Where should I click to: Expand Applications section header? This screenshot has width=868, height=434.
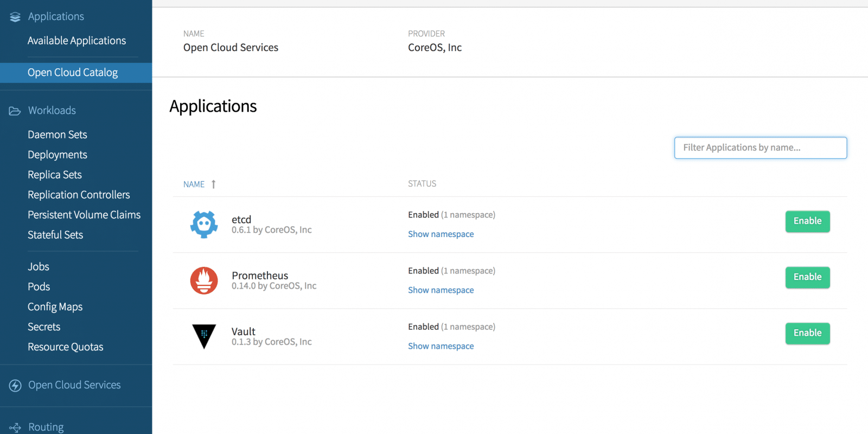coord(56,17)
